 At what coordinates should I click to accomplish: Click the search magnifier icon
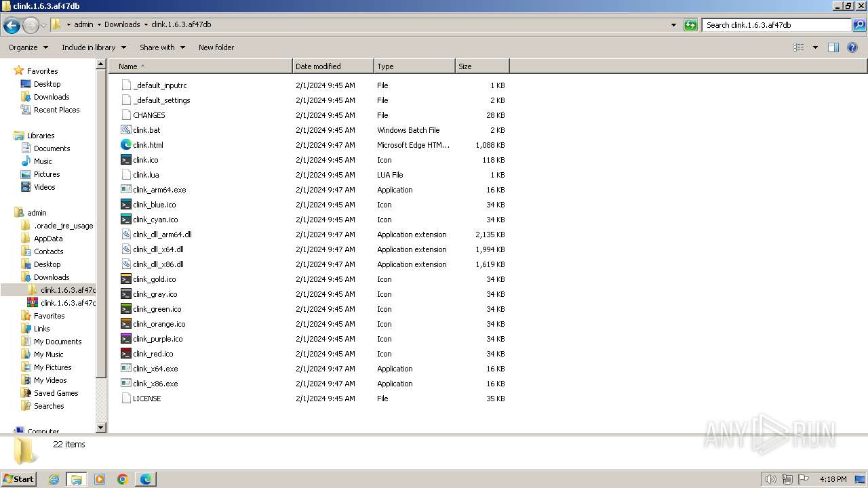coord(859,25)
